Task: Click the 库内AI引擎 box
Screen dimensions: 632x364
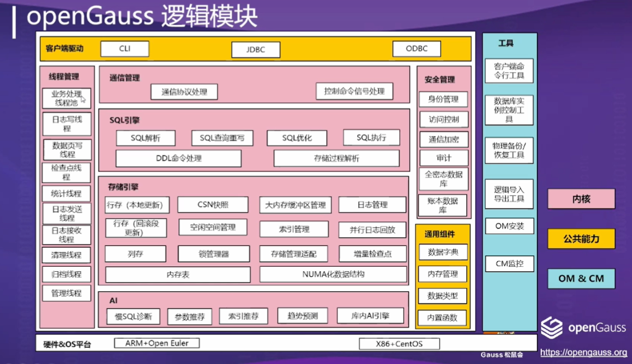Action: [x=370, y=316]
